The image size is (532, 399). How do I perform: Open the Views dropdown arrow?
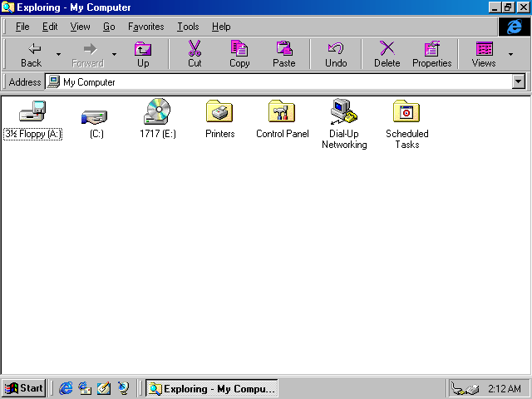(x=510, y=54)
